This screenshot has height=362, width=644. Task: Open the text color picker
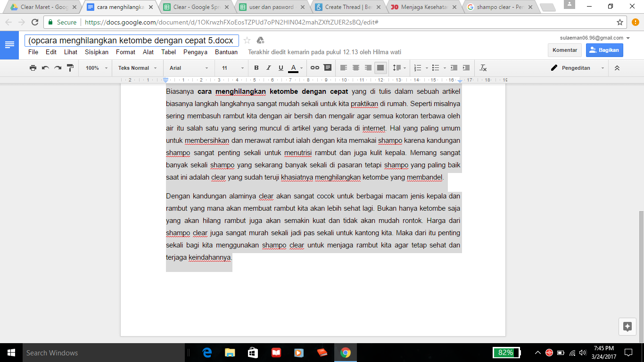coord(296,68)
